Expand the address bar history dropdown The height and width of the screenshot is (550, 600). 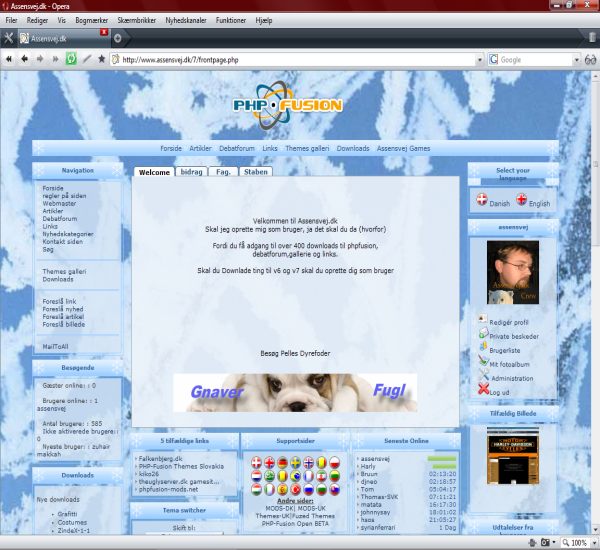tap(480, 60)
